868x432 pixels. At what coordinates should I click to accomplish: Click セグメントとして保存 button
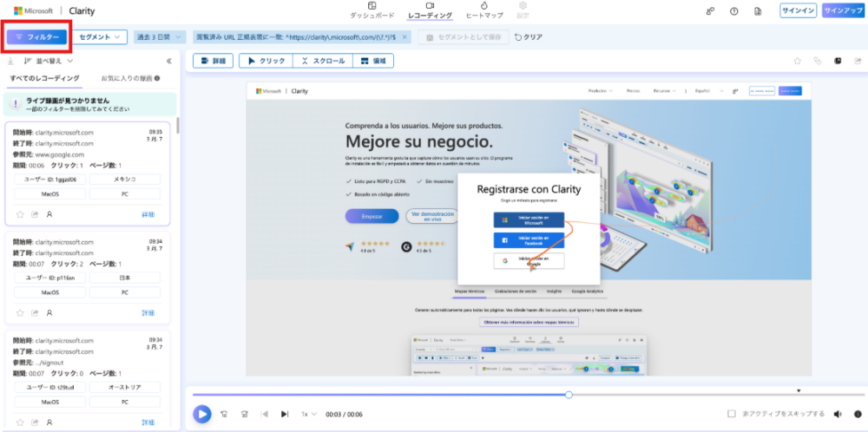click(464, 37)
